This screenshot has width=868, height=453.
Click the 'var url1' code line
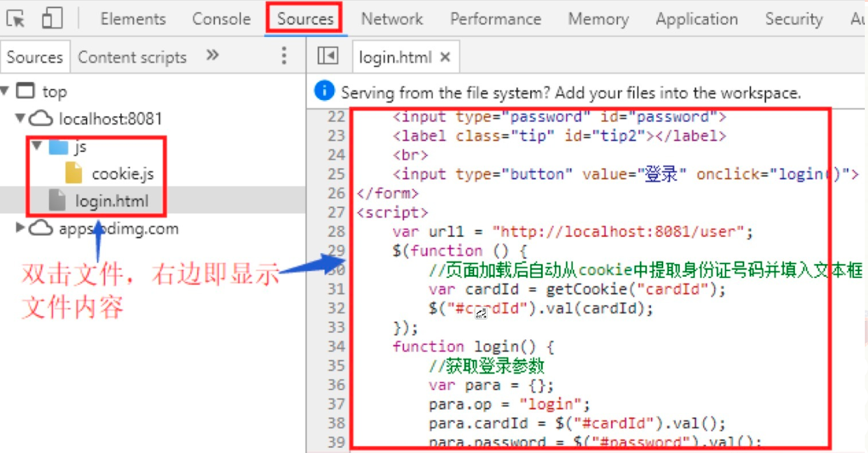(x=573, y=232)
